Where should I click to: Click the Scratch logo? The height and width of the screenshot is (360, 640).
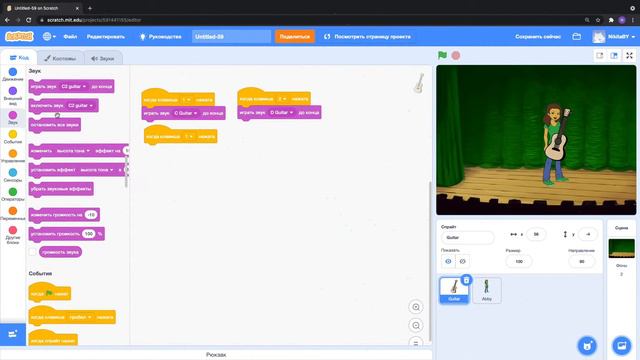pyautogui.click(x=19, y=36)
